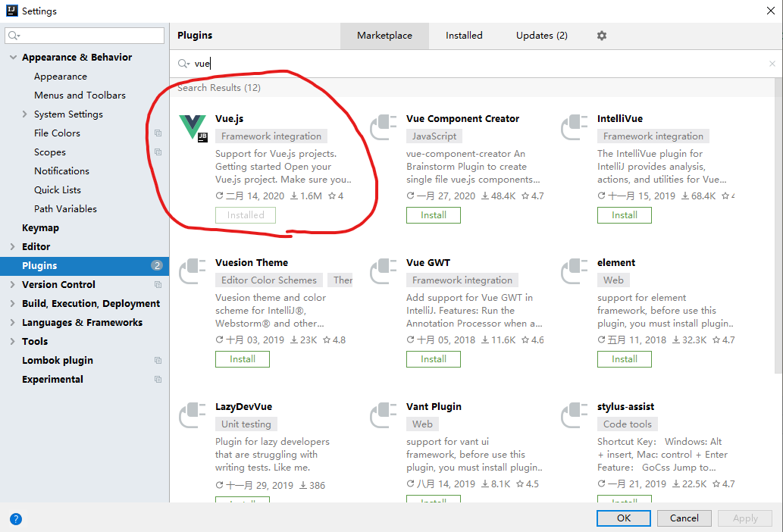
Task: Open the plugins gear settings menu
Action: coord(602,36)
